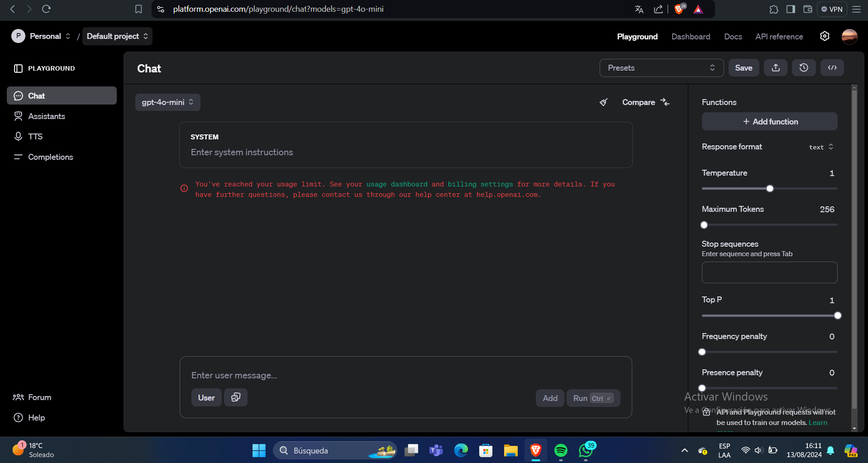Open the Presets dropdown
The height and width of the screenshot is (463, 868).
pos(662,68)
